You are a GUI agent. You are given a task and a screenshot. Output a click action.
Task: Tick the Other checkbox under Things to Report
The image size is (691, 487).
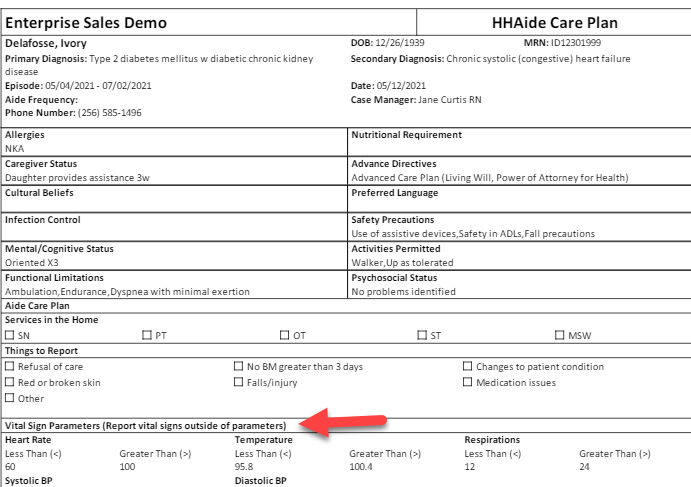10,398
